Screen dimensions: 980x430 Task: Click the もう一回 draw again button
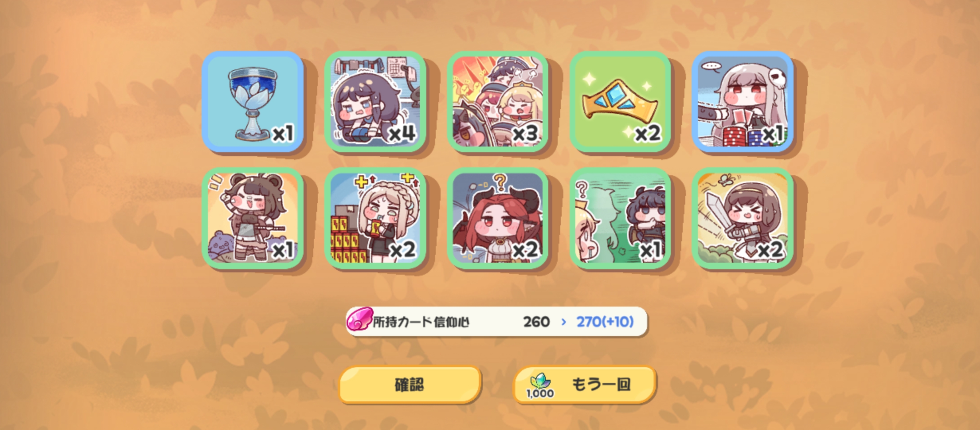(584, 385)
